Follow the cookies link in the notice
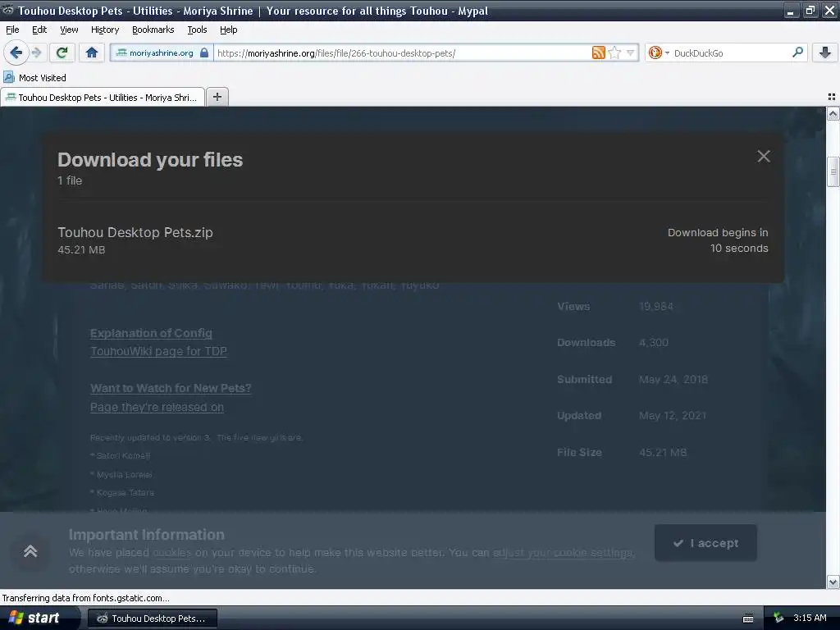 tap(172, 552)
